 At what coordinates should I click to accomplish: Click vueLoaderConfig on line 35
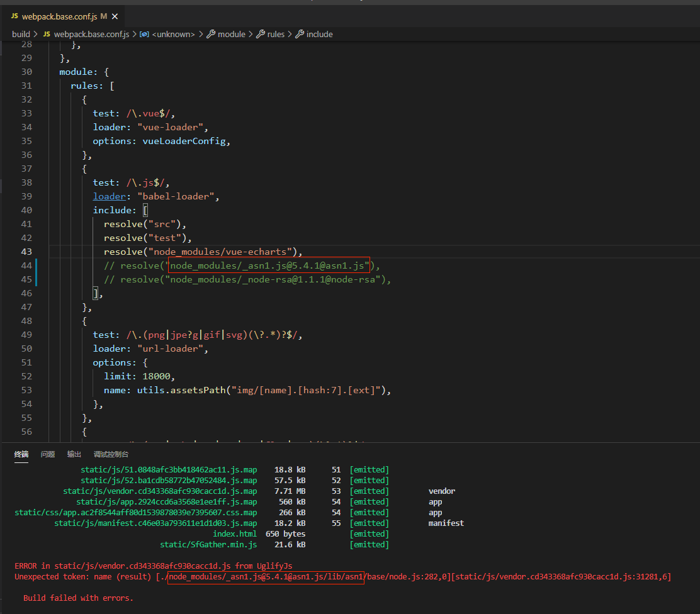[184, 141]
